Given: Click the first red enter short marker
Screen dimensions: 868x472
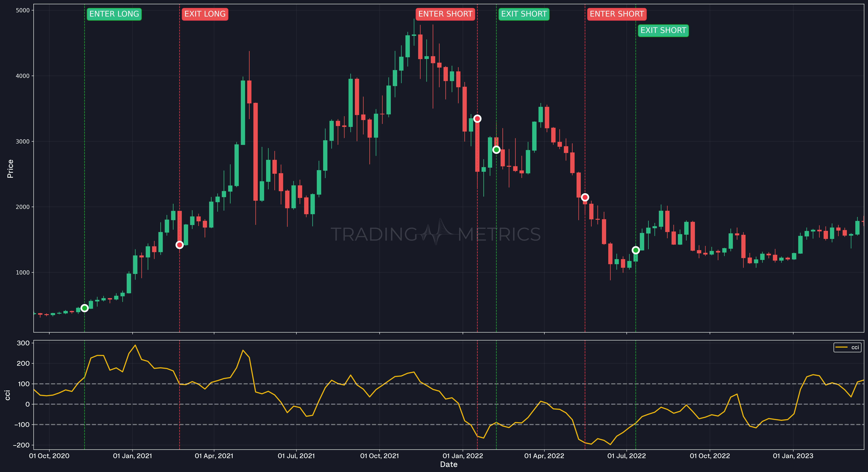Looking at the screenshot, I should [477, 119].
